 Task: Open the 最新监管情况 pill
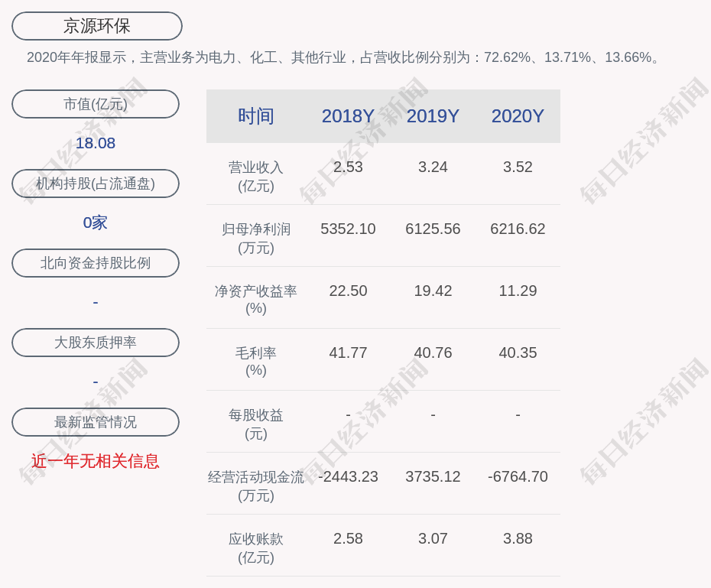pyautogui.click(x=96, y=422)
